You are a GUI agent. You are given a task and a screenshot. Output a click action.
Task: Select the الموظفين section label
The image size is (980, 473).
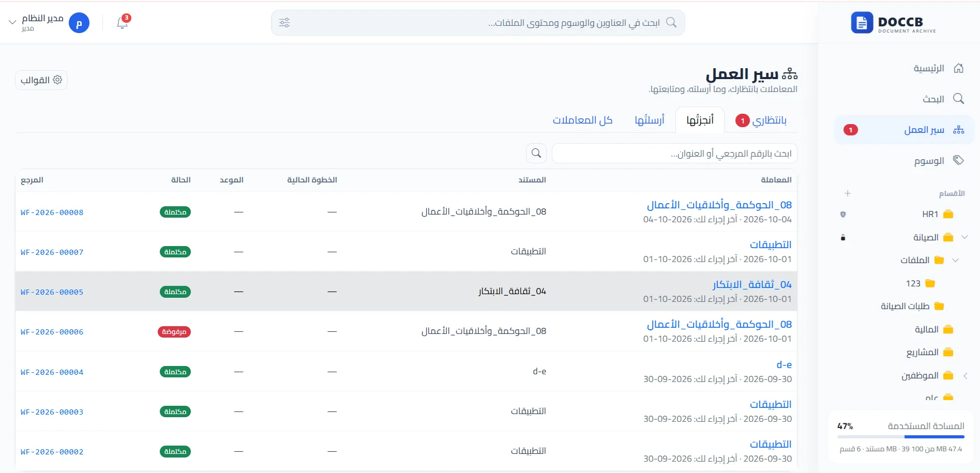pos(919,376)
